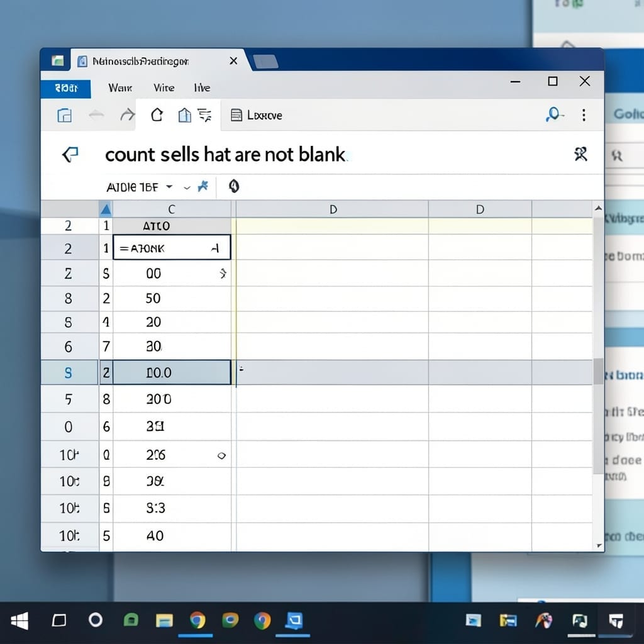Open Task View in taskbar
This screenshot has width=644, height=644.
(59, 620)
